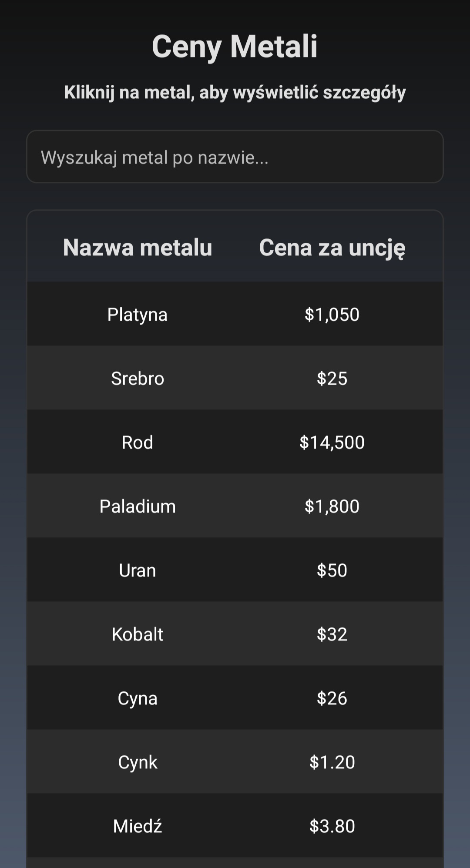470x868 pixels.
Task: Click the Cena za uncję column header
Action: point(332,248)
